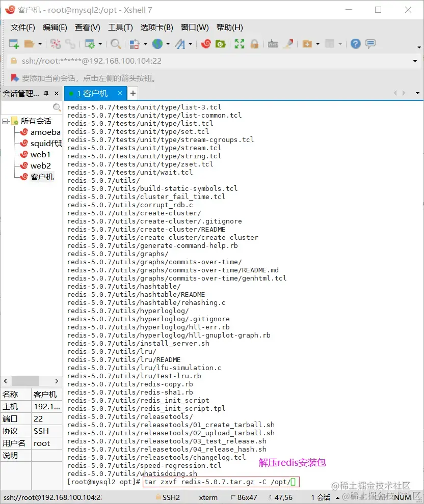Click the chat bubble feedback icon
424x504 pixels.
point(370,44)
